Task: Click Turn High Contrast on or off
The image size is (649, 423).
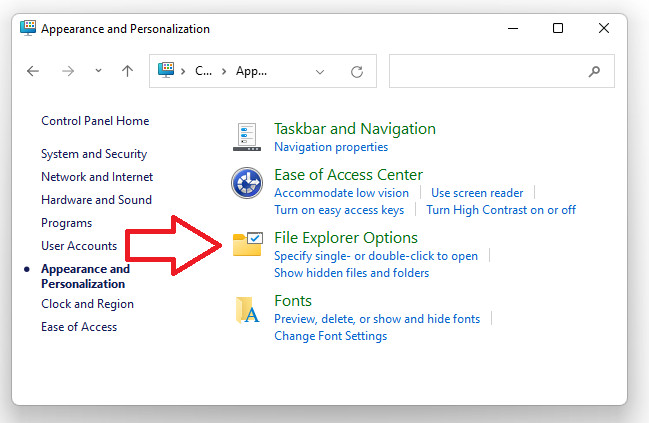Action: (501, 210)
